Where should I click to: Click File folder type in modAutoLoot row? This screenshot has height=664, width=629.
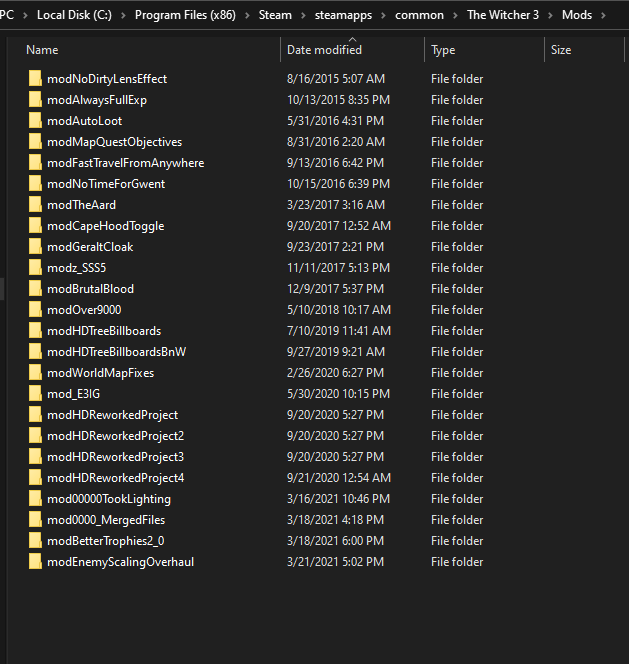click(457, 121)
